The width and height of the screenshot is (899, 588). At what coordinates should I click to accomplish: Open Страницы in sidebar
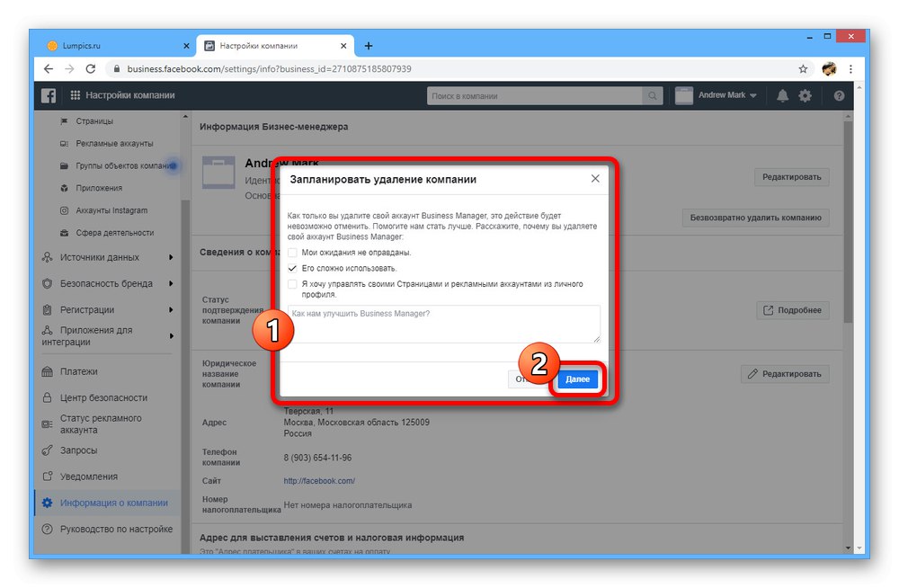point(94,121)
